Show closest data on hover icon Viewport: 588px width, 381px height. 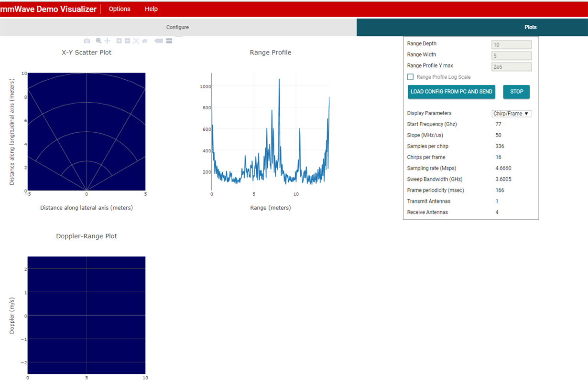click(x=159, y=41)
